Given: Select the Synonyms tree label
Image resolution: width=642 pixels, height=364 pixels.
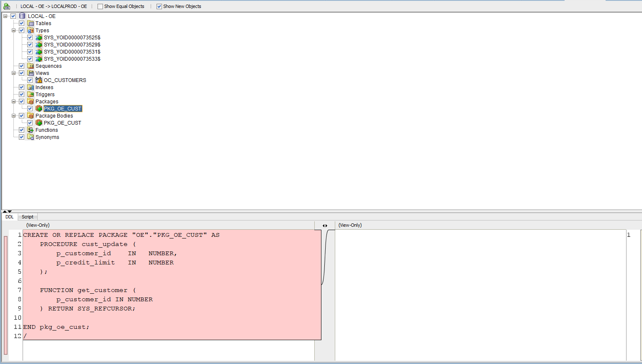Looking at the screenshot, I should [x=47, y=137].
